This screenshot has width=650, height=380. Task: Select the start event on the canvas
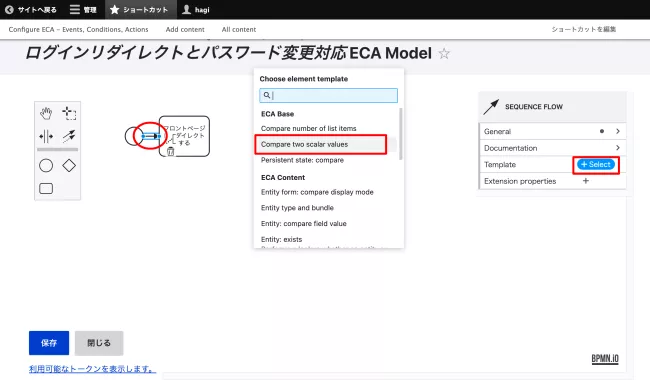click(x=132, y=136)
